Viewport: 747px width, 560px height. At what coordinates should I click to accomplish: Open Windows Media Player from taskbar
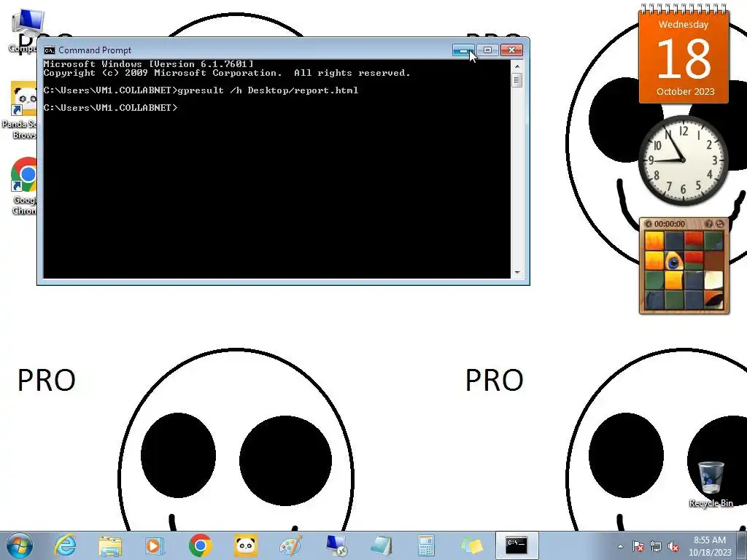pos(155,545)
